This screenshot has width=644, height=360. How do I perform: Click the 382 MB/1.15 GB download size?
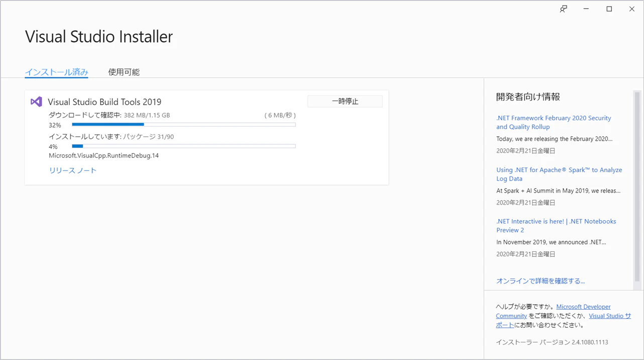147,115
